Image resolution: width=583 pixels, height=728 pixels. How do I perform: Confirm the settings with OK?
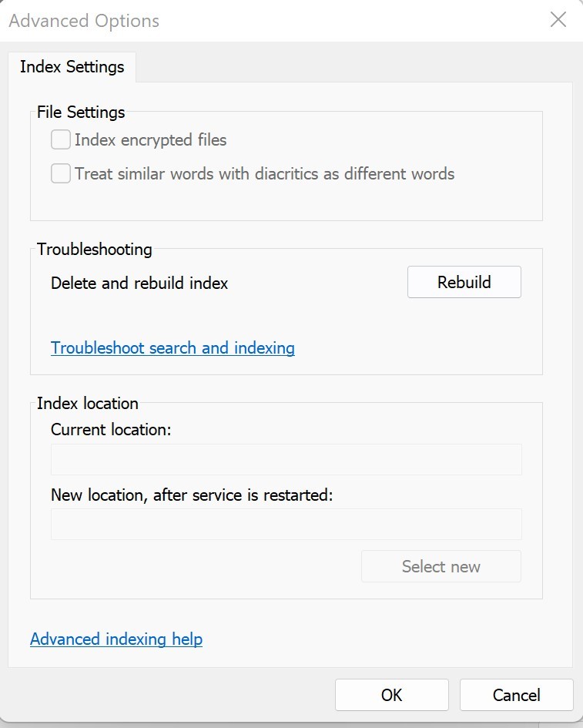391,695
